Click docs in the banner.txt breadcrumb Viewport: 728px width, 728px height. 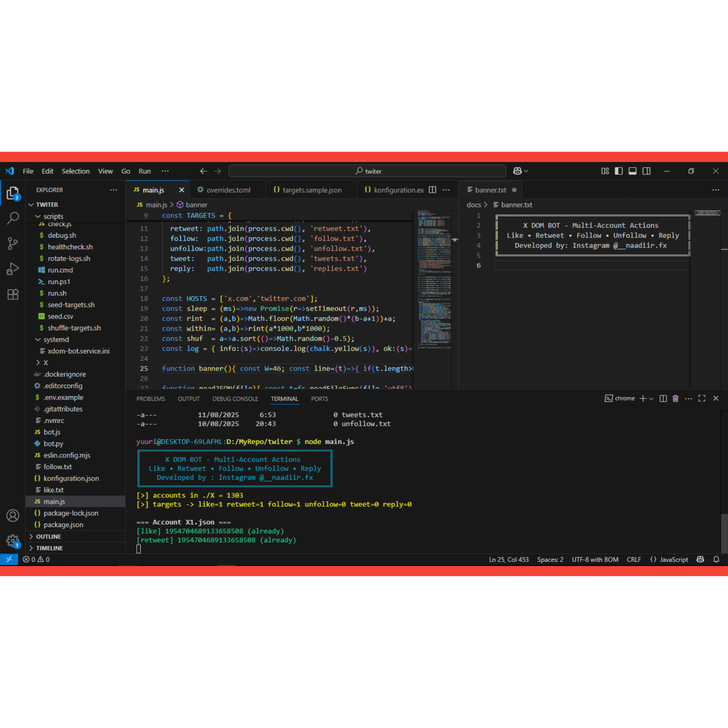point(474,205)
